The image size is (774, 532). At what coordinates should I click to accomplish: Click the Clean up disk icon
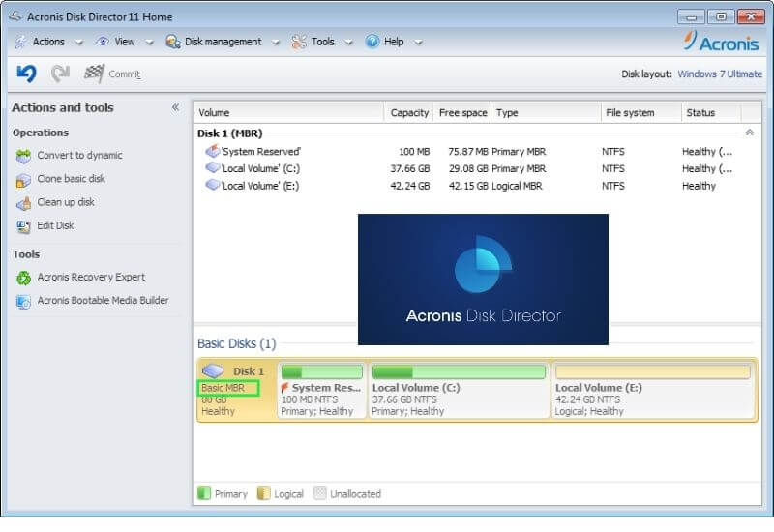coord(24,203)
